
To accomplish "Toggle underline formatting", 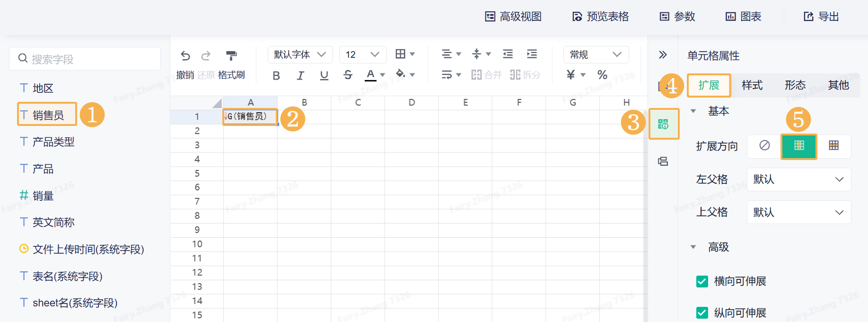I will [324, 75].
